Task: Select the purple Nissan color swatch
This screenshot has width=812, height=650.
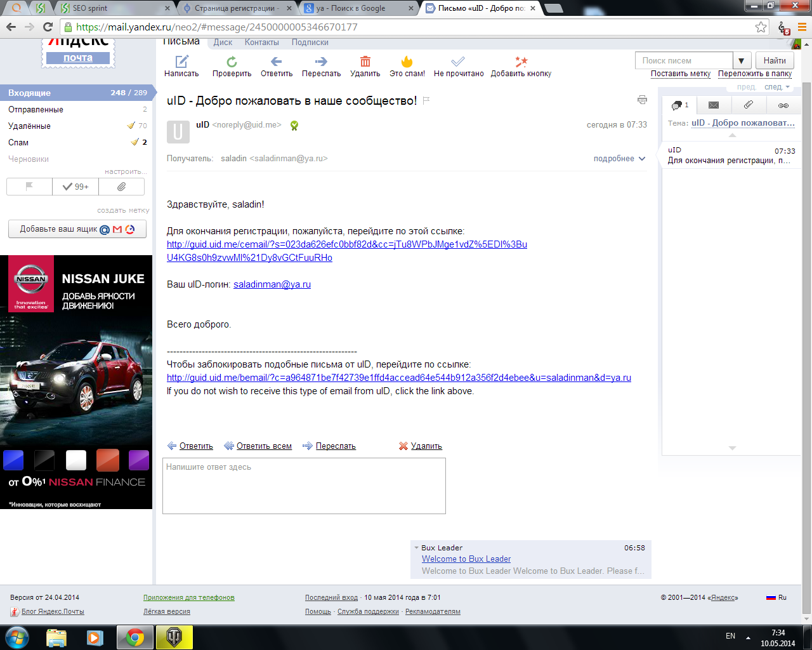Action: pyautogui.click(x=139, y=460)
